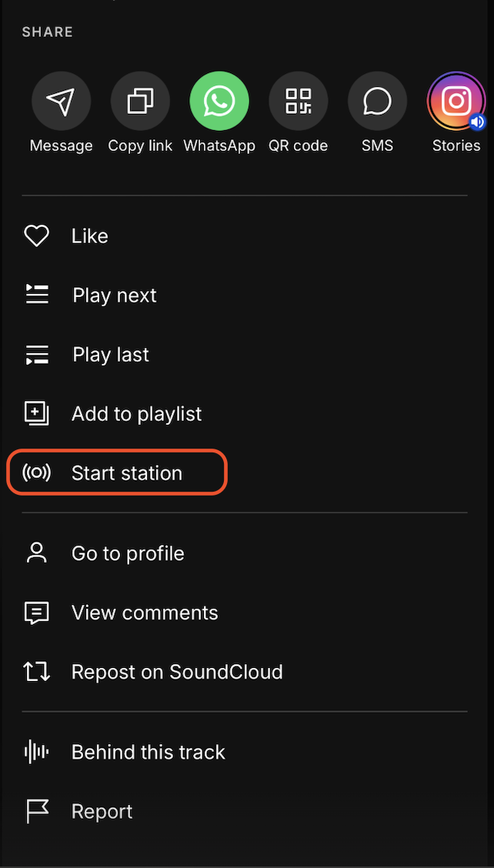Share via the WhatsApp icon
This screenshot has height=868, width=494.
point(219,102)
